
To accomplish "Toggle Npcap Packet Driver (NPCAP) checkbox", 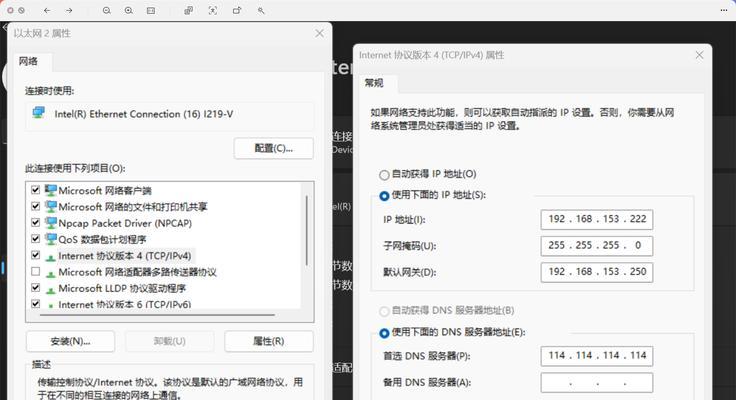I will pyautogui.click(x=36, y=222).
